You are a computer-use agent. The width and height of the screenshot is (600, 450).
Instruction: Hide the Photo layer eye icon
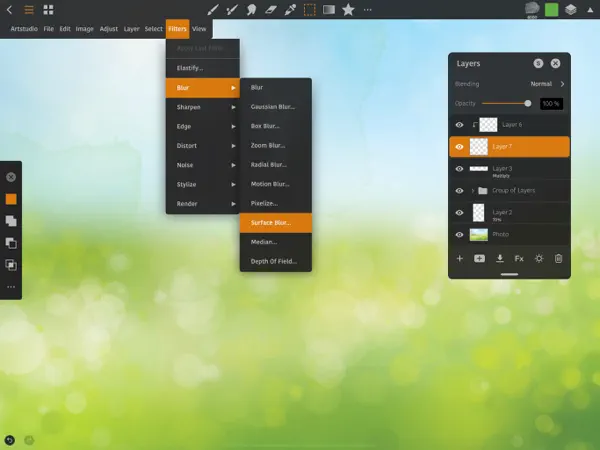pyautogui.click(x=459, y=235)
